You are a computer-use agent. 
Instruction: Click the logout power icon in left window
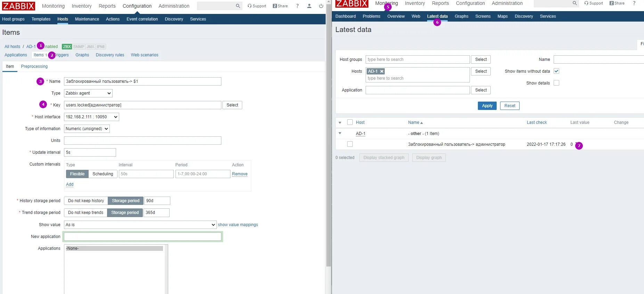click(321, 6)
